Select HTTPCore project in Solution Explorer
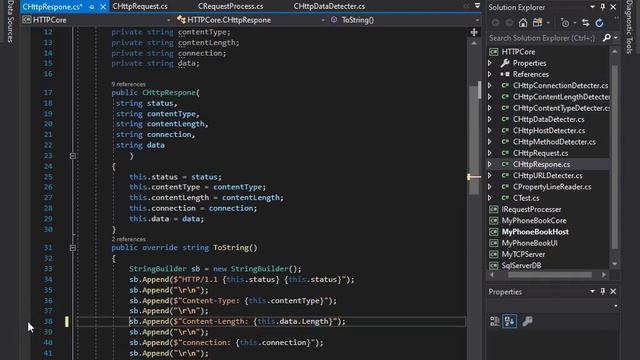The image size is (640, 360). 518,52
